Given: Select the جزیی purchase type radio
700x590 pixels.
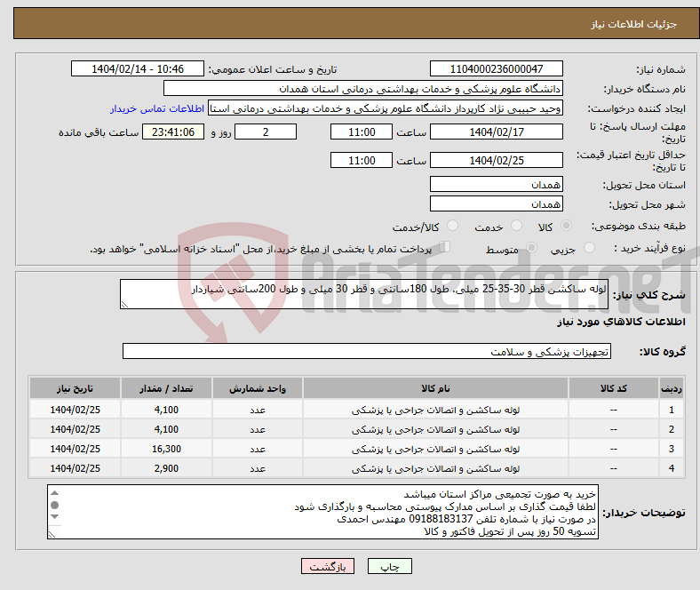Looking at the screenshot, I should coord(589,247).
